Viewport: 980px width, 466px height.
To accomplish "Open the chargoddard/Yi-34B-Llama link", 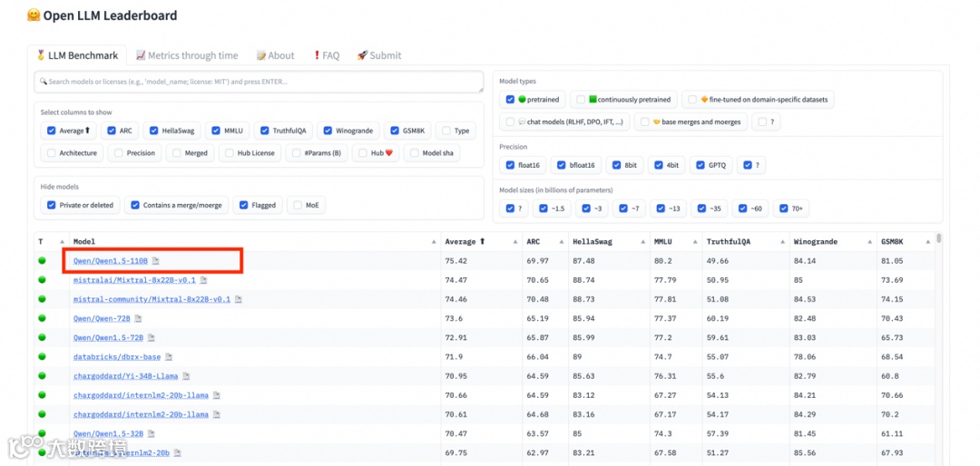I will pos(125,376).
